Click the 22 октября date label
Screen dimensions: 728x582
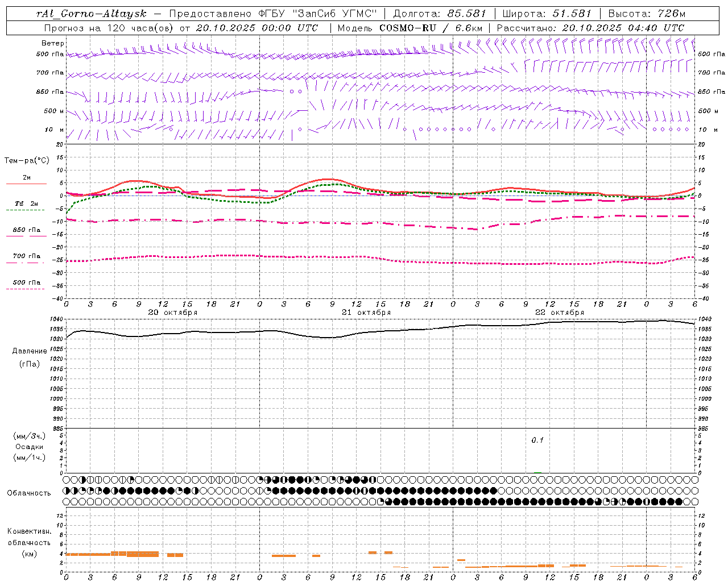click(560, 312)
